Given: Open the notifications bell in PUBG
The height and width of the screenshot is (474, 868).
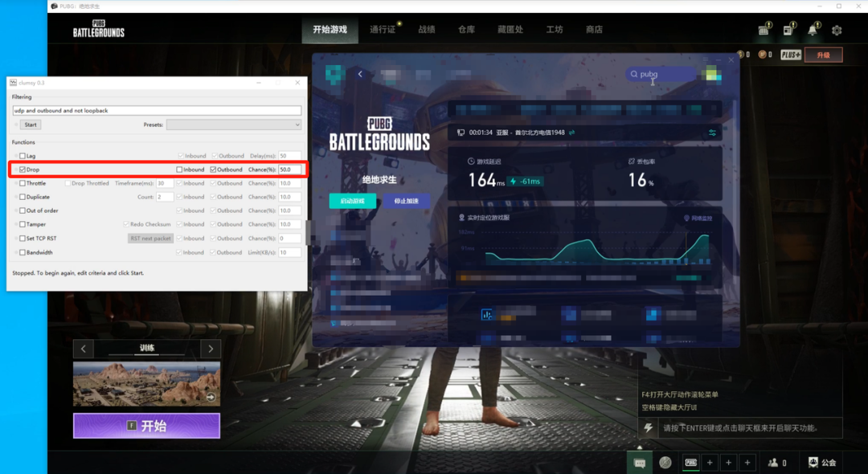Looking at the screenshot, I should (x=812, y=30).
